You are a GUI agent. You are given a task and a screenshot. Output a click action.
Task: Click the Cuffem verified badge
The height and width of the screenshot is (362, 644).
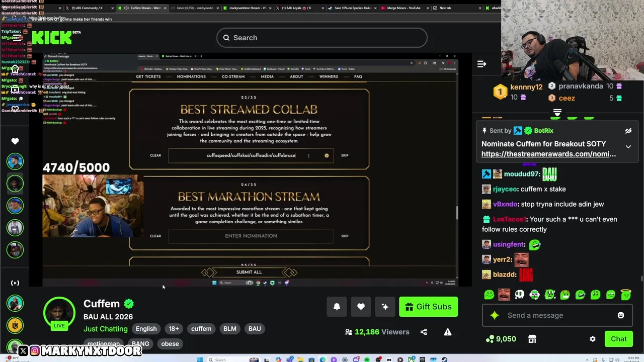coord(129,304)
